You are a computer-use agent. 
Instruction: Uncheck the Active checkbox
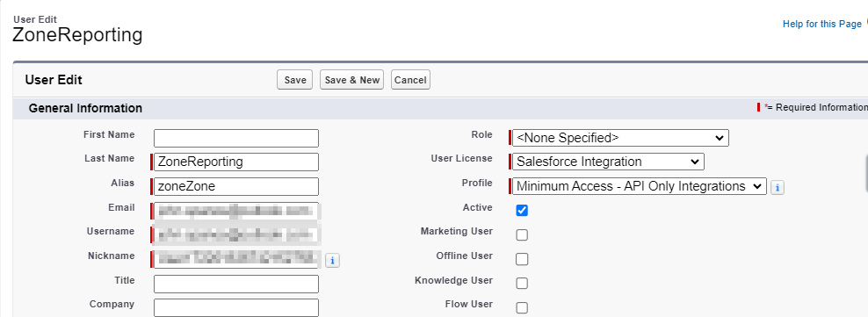coord(522,210)
